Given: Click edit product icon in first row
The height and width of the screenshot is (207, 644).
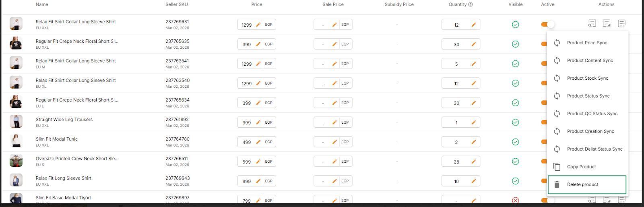Looking at the screenshot, I should [607, 24].
